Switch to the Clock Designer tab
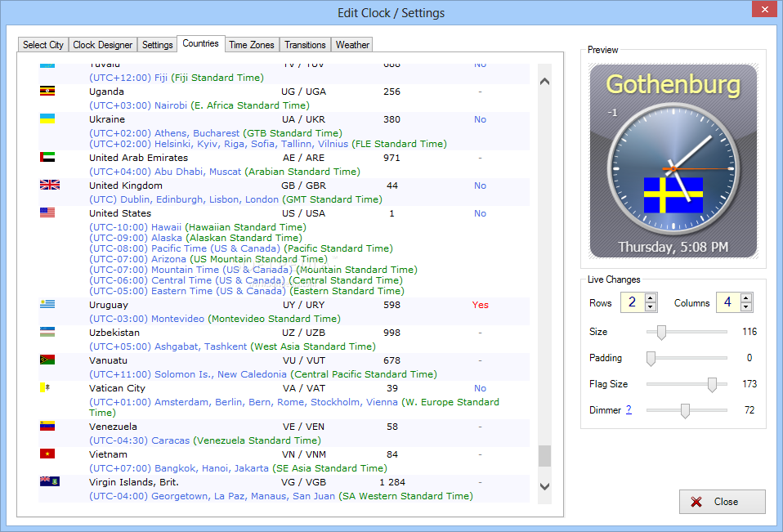 [102, 45]
